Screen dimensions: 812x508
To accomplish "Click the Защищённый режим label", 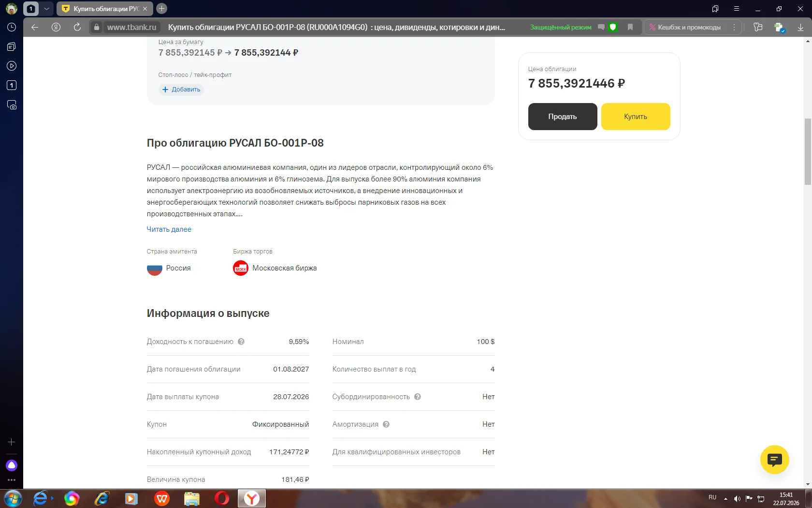I will coord(561,27).
